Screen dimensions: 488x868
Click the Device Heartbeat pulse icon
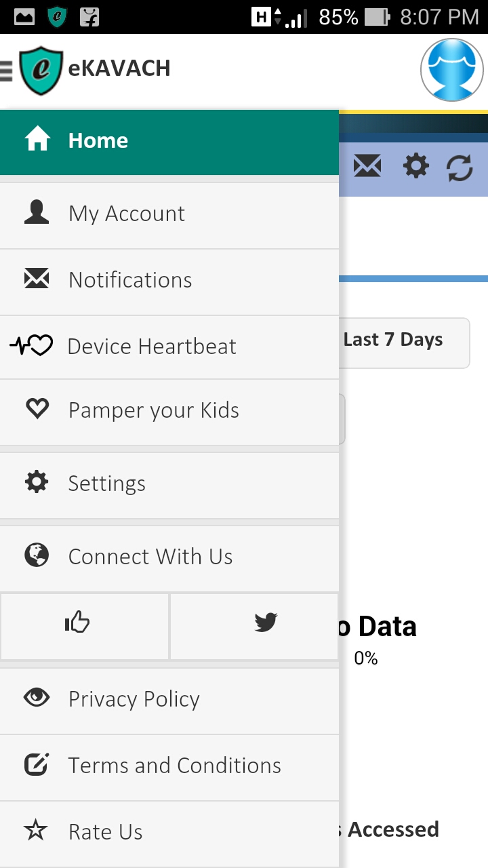tap(31, 346)
